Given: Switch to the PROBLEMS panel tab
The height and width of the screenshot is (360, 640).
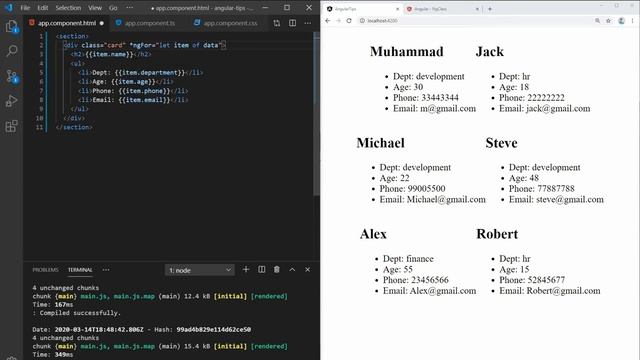Looking at the screenshot, I should tap(45, 270).
